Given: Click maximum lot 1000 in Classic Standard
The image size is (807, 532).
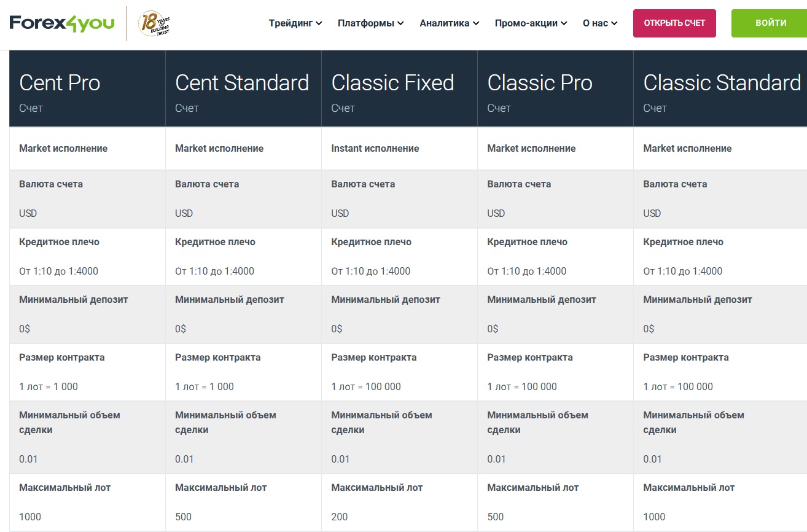Looking at the screenshot, I should coord(654,517).
